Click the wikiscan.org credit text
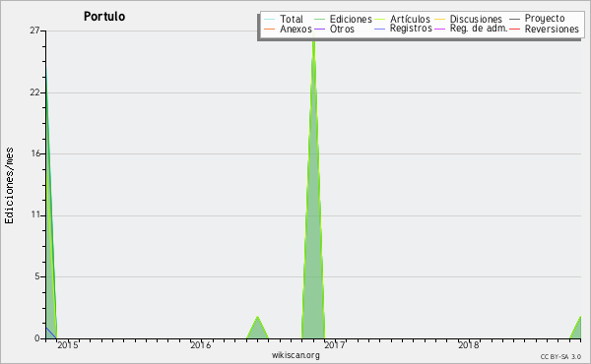The height and width of the screenshot is (364, 591). point(295,355)
